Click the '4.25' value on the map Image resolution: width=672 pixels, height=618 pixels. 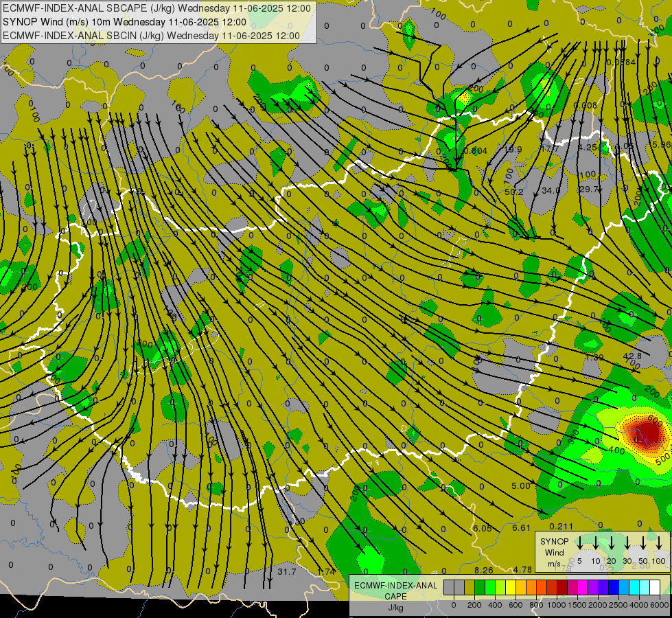click(x=588, y=147)
